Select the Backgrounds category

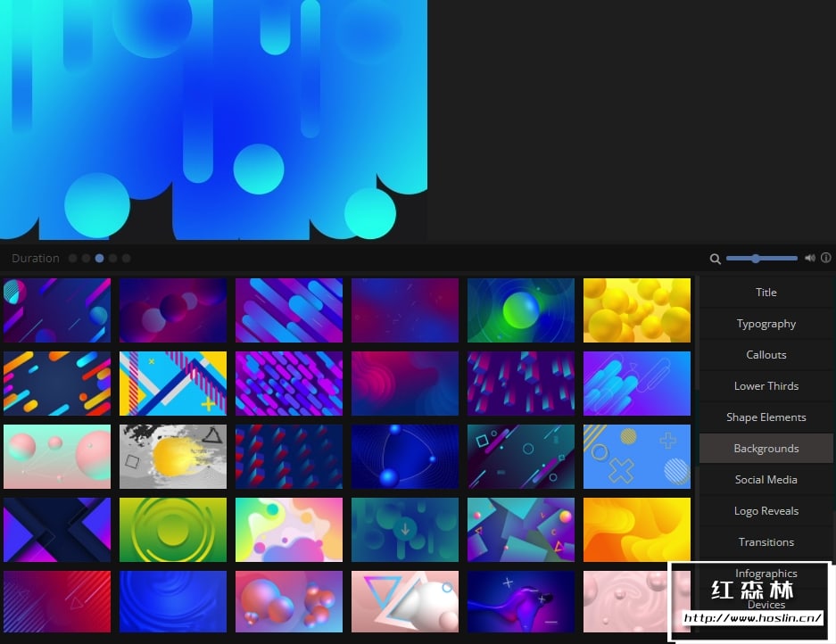pyautogui.click(x=766, y=449)
